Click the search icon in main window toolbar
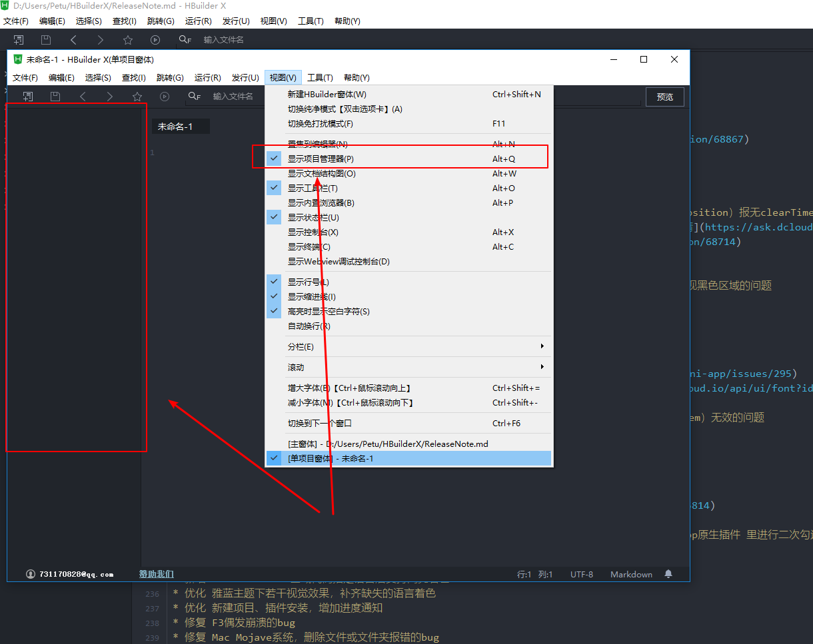Screen dimensions: 813x644 185,40
